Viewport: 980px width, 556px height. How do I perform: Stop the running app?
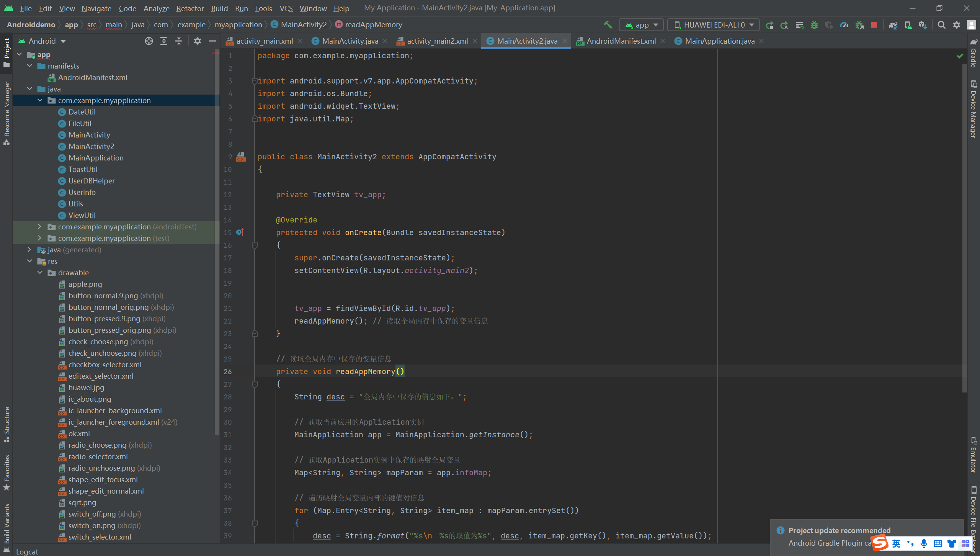click(874, 25)
